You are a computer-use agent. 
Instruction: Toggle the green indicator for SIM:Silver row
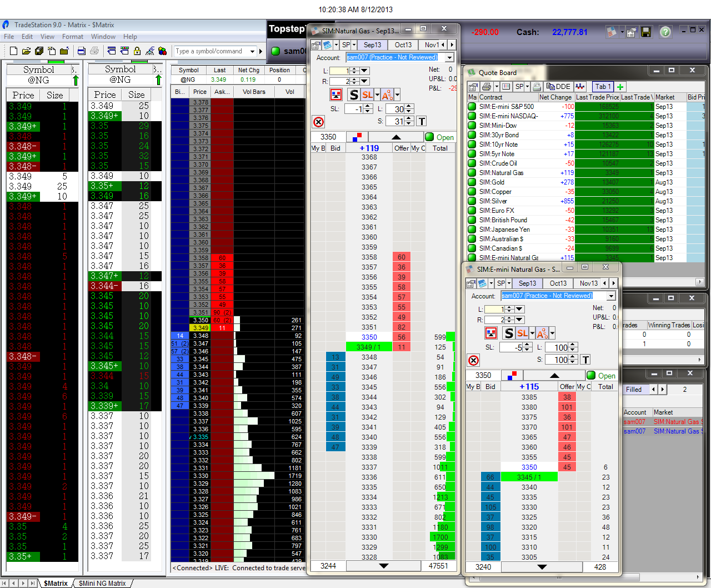(472, 201)
